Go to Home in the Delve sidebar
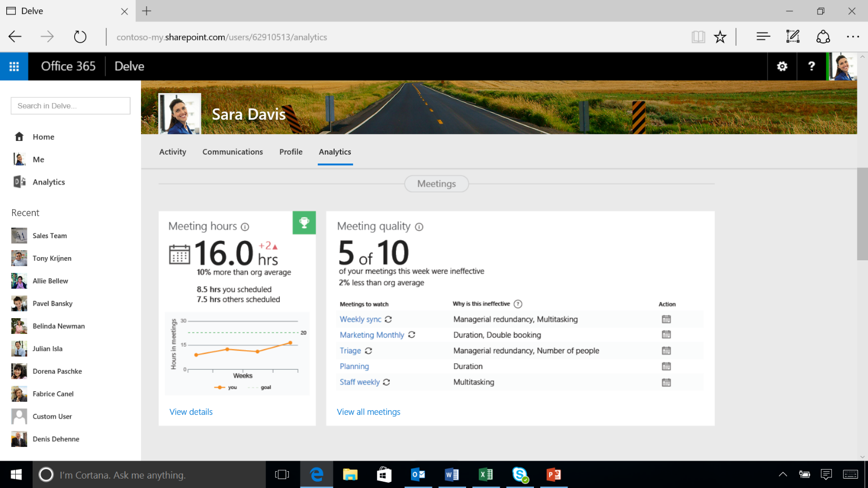Screen dimensions: 868x488 click(44, 137)
